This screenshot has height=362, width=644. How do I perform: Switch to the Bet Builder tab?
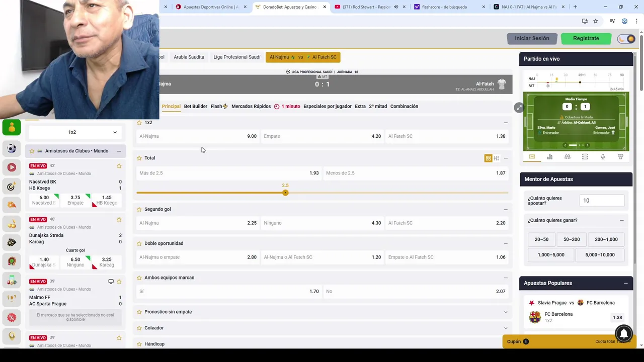tap(196, 106)
